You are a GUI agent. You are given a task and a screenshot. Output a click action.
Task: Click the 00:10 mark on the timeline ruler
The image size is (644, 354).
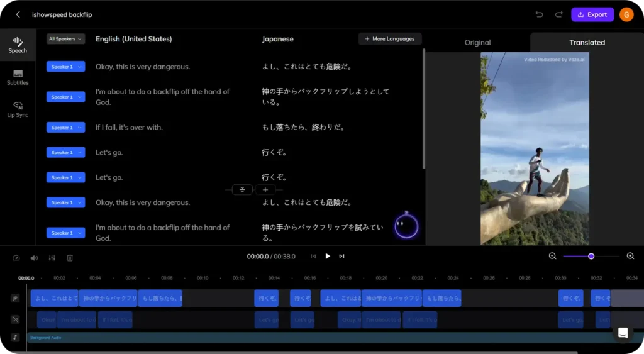tap(203, 278)
